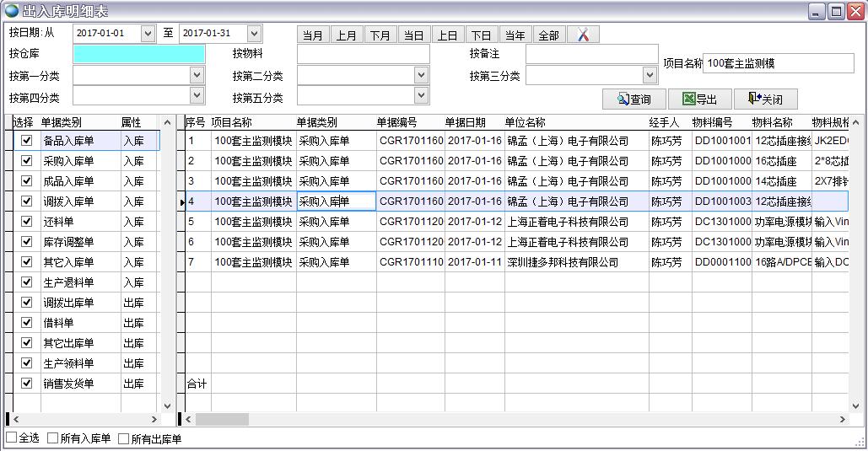This screenshot has height=451, width=868.
Task: Click the 按仓库 warehouse input field
Action: (x=138, y=54)
